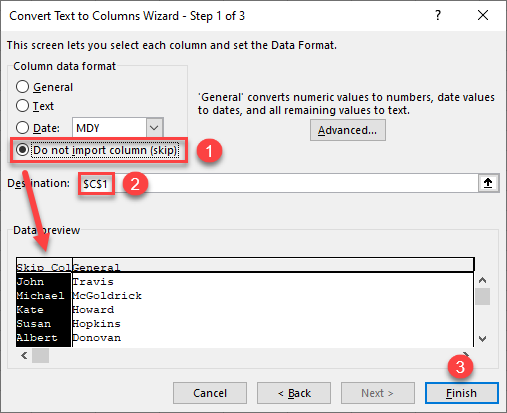
Task: Click the vertical scrollbar thumb in preview
Action: coord(482,296)
